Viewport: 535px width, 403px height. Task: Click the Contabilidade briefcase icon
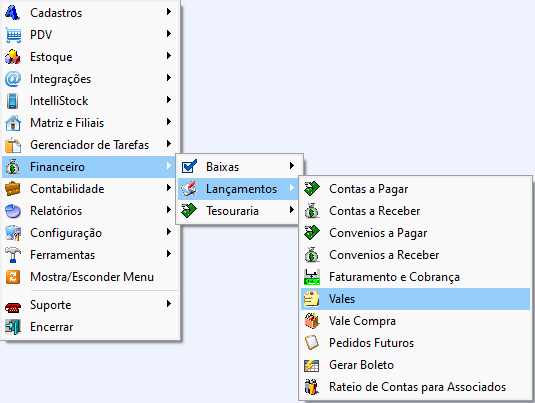tap(13, 189)
